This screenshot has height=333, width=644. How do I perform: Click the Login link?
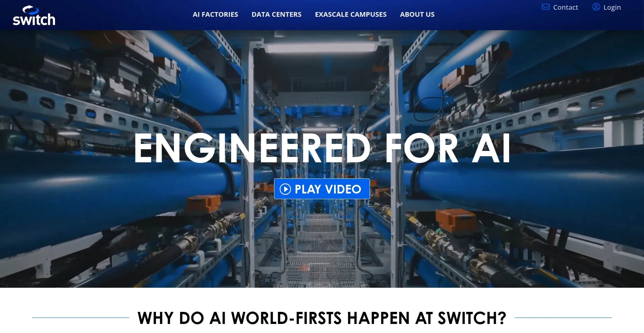click(612, 7)
